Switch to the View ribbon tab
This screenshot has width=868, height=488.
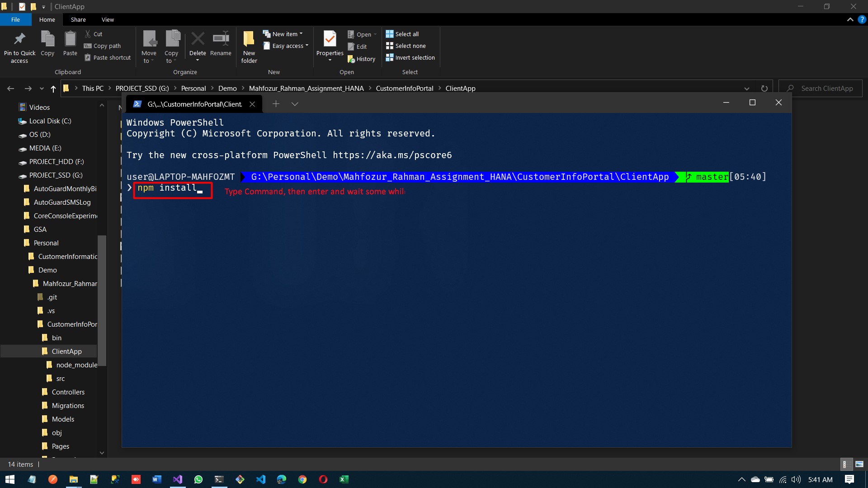click(108, 19)
